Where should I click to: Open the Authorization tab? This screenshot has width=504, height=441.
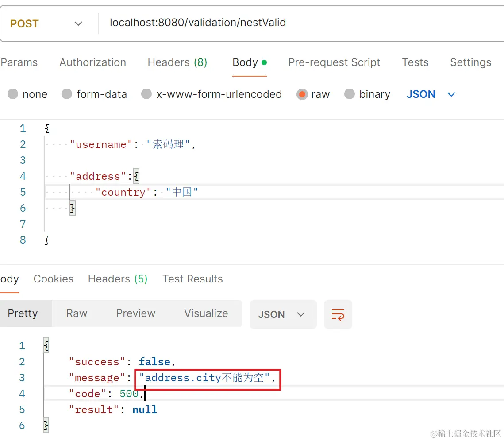[x=92, y=62]
